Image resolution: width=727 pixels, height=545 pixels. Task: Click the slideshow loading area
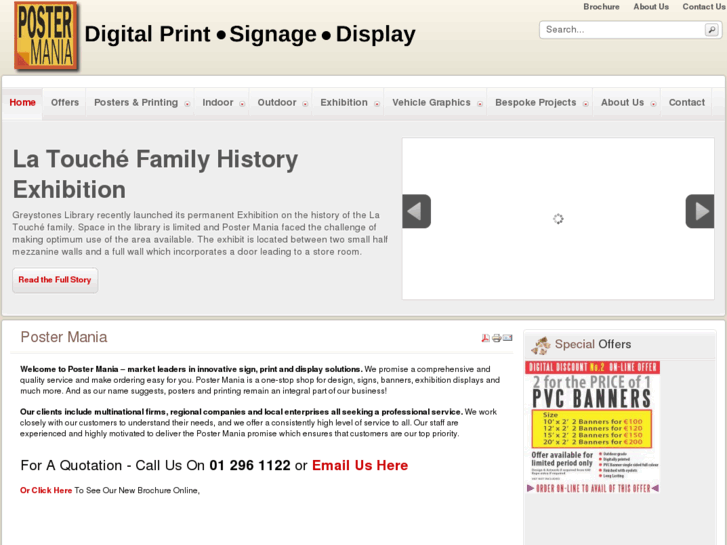click(558, 218)
